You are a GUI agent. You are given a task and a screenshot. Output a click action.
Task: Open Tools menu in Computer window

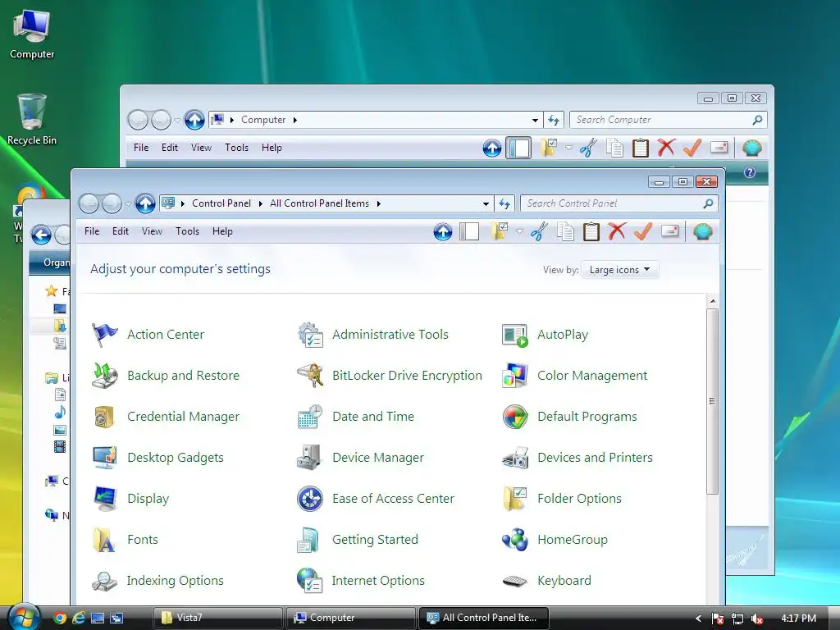[236, 148]
